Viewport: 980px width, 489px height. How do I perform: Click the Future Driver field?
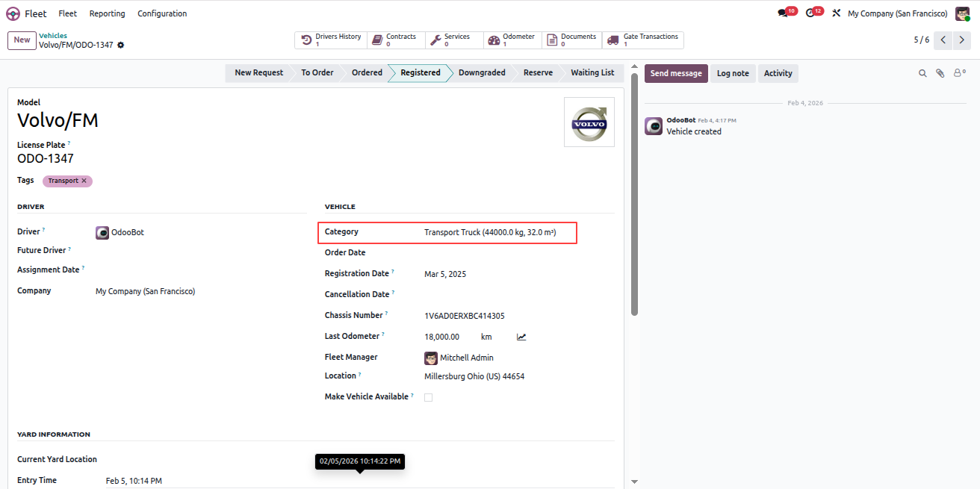tap(200, 251)
